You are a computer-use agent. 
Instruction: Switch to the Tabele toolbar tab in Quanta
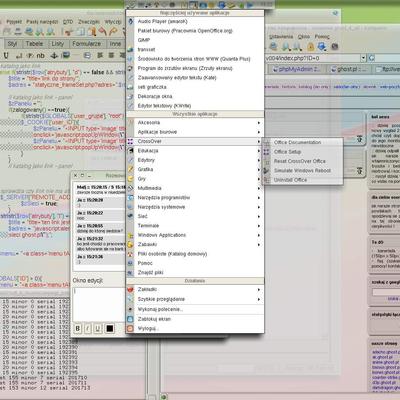[34, 44]
